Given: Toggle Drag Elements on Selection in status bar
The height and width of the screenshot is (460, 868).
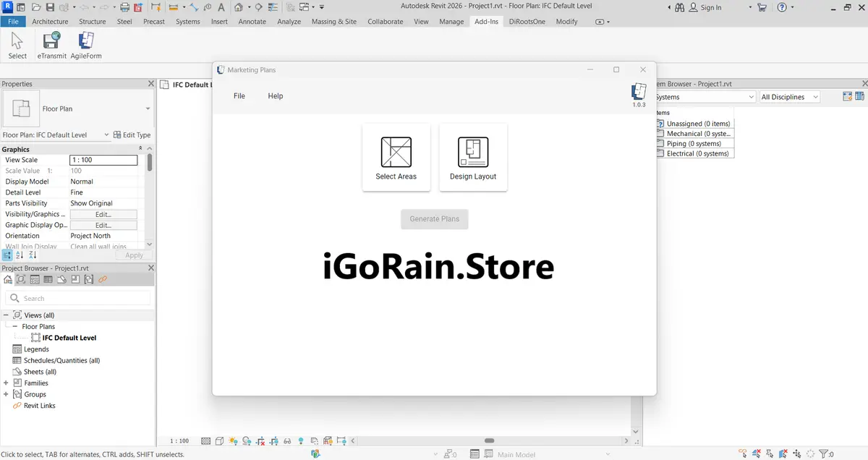Looking at the screenshot, I should (x=797, y=453).
